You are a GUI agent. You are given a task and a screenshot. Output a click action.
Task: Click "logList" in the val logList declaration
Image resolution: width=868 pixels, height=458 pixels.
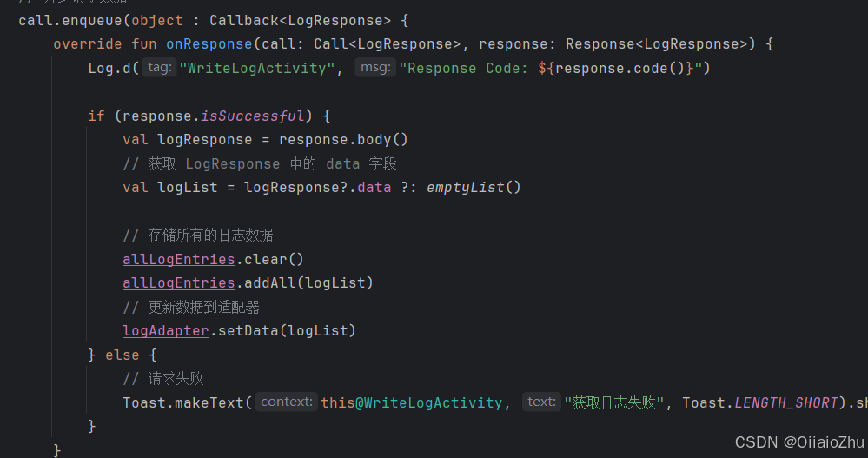187,187
